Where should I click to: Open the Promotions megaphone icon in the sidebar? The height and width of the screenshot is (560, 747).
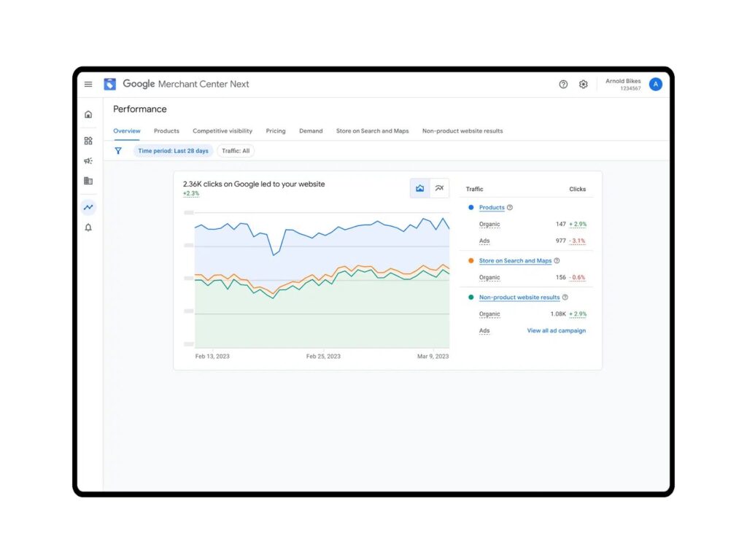pyautogui.click(x=88, y=160)
